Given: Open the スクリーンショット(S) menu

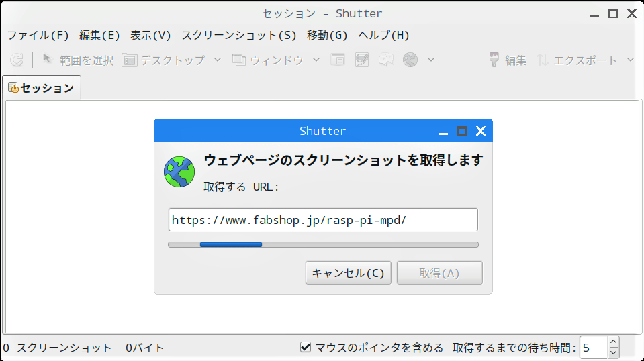Looking at the screenshot, I should click(x=239, y=36).
